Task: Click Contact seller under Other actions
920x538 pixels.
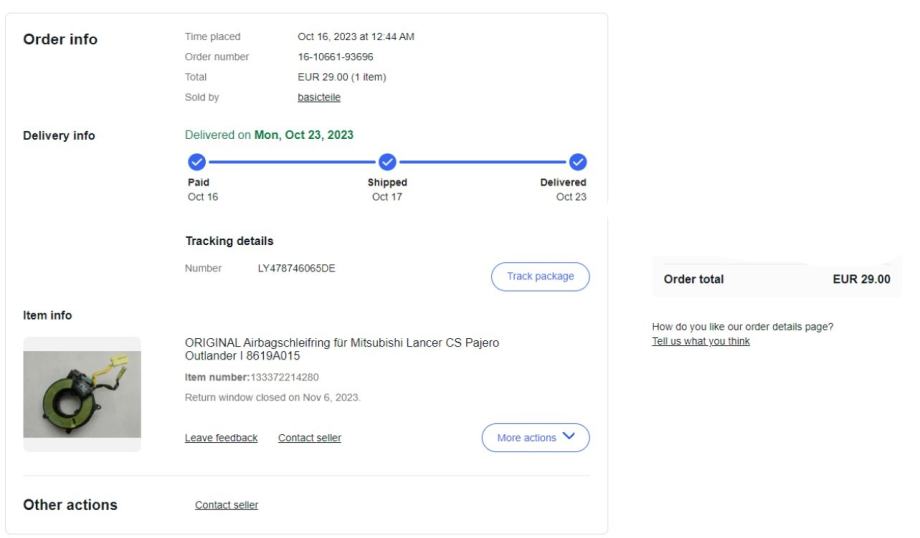Action: click(226, 505)
